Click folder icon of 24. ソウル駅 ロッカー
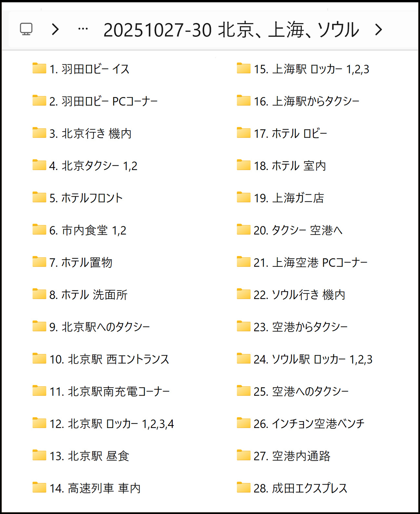 (x=244, y=358)
